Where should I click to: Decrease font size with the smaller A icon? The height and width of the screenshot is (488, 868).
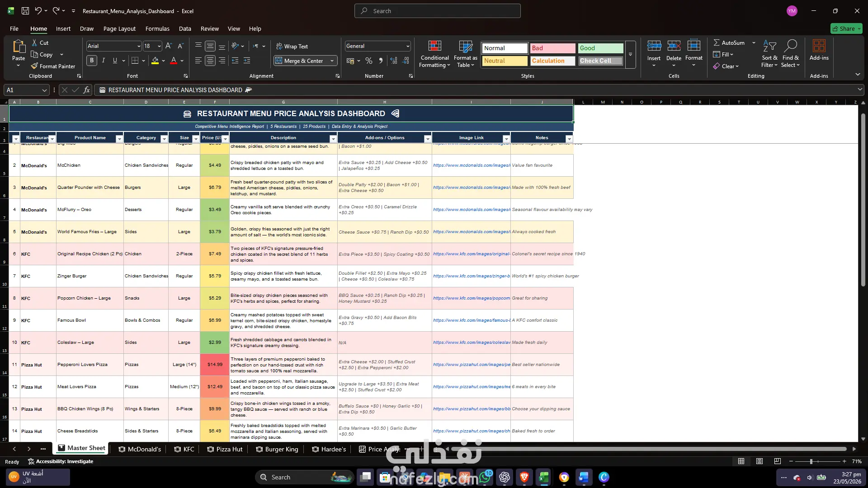tap(180, 46)
